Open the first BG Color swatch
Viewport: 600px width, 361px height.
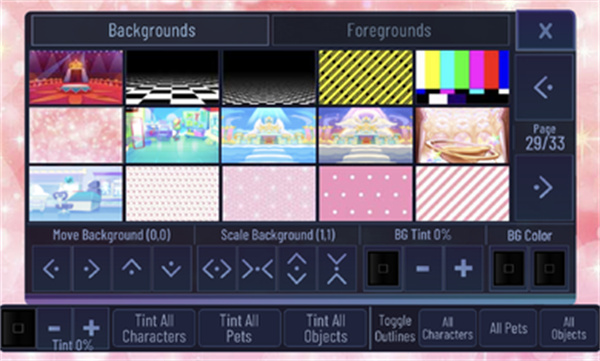tap(509, 268)
